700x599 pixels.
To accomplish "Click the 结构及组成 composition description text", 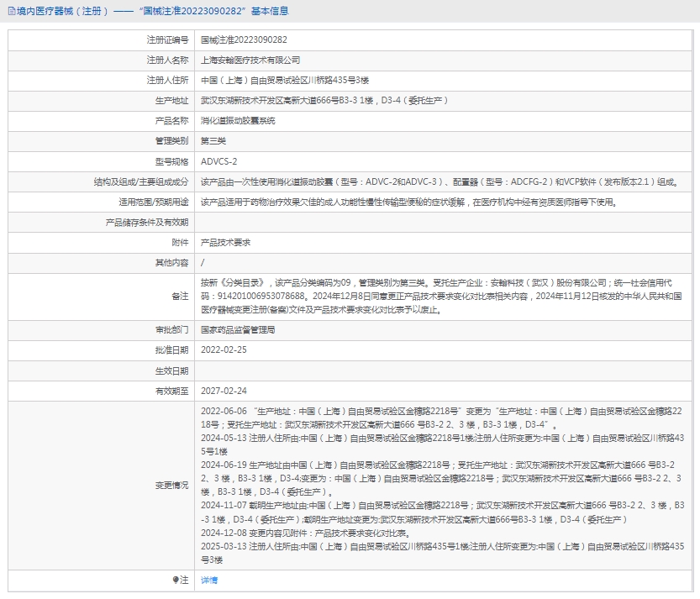I will pos(439,181).
